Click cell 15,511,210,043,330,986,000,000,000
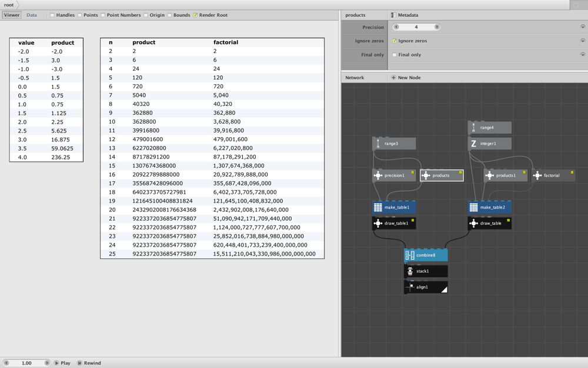The width and height of the screenshot is (588, 368). [265, 253]
